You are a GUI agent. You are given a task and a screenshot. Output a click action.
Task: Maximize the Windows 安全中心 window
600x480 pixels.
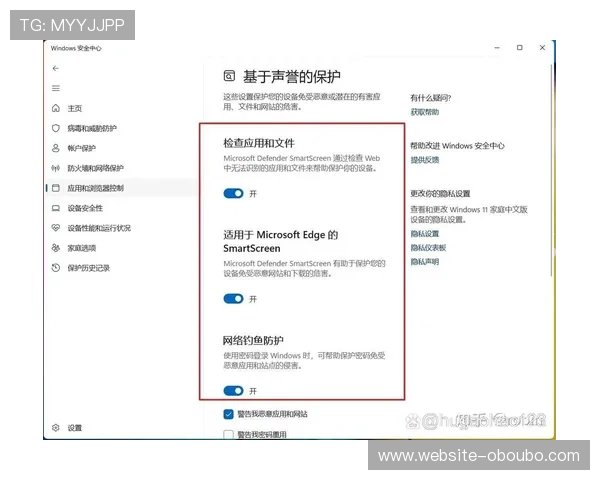click(x=520, y=47)
